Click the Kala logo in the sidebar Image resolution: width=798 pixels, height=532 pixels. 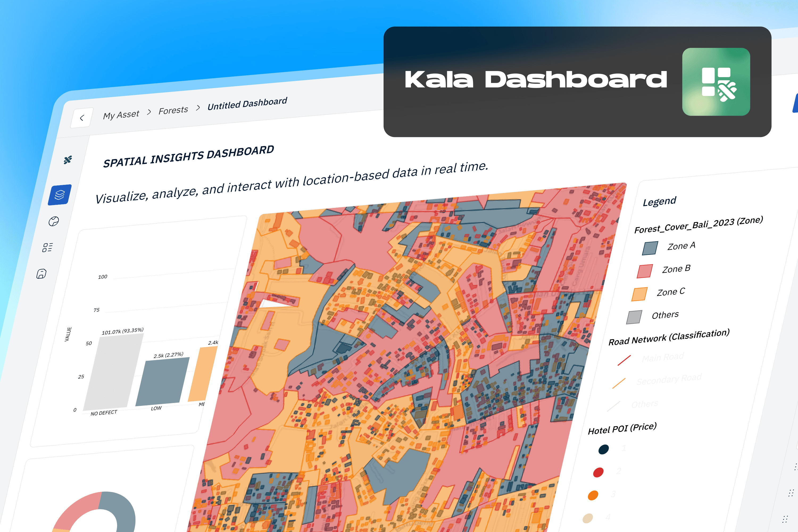pos(68,159)
